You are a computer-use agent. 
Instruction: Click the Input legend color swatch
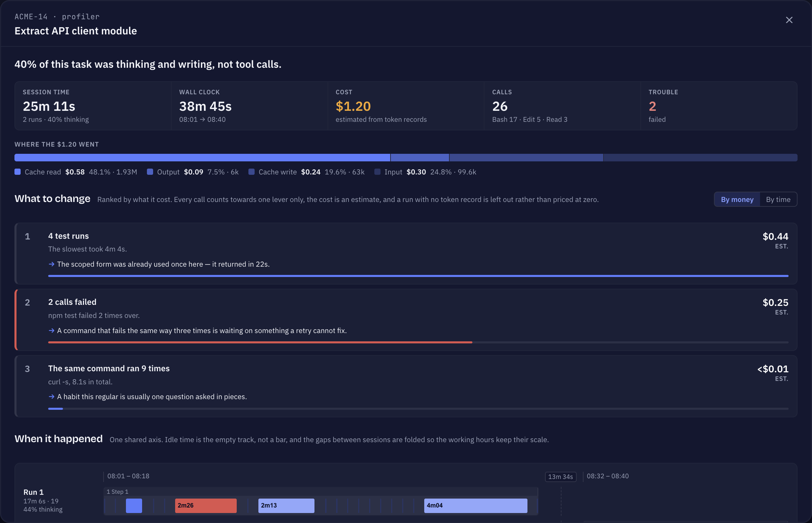[377, 172]
